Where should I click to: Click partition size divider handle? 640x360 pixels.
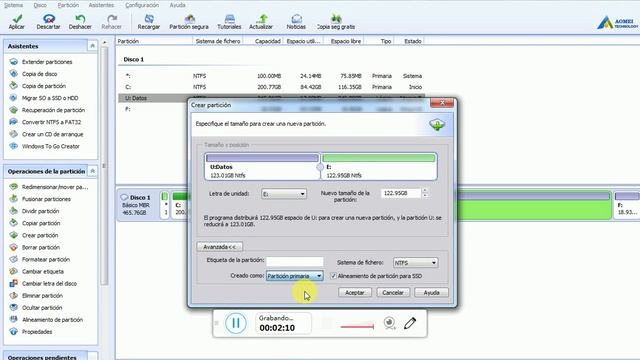(320, 167)
